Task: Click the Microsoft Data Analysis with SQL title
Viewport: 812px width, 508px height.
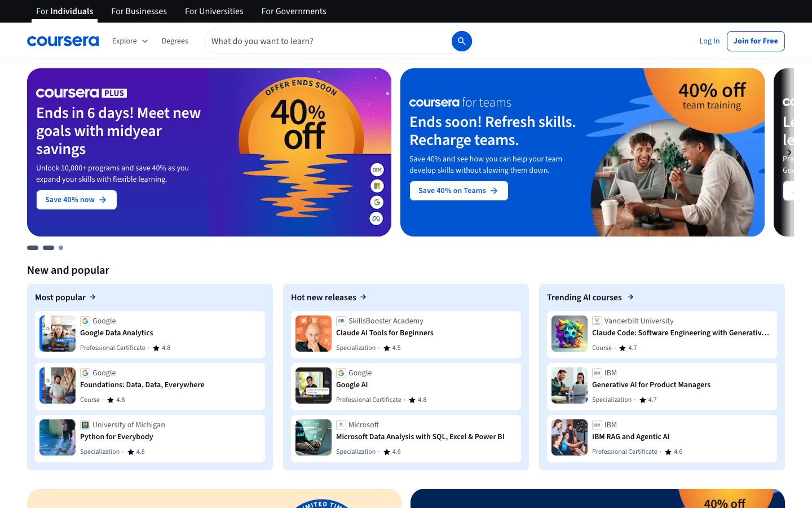Action: coord(420,437)
